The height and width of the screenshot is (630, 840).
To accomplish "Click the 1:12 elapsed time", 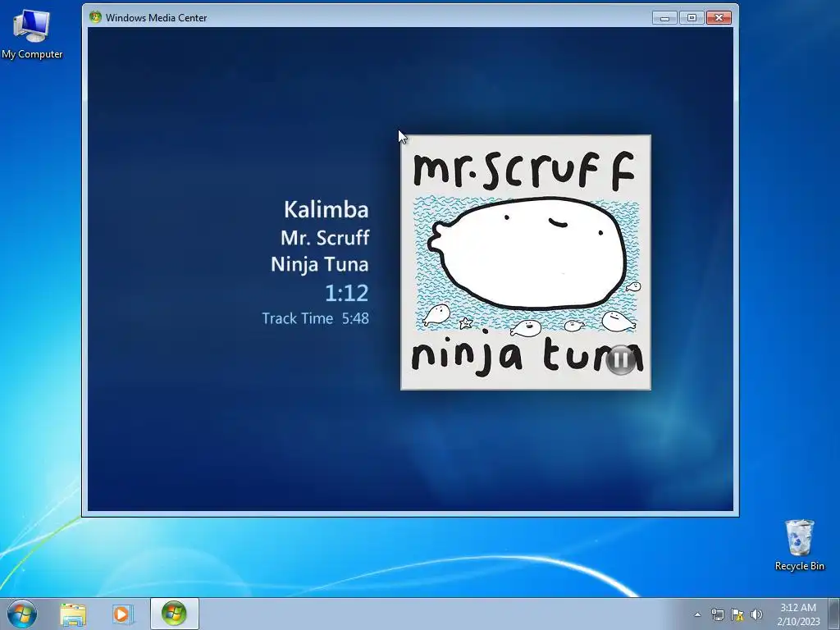I will (347, 293).
